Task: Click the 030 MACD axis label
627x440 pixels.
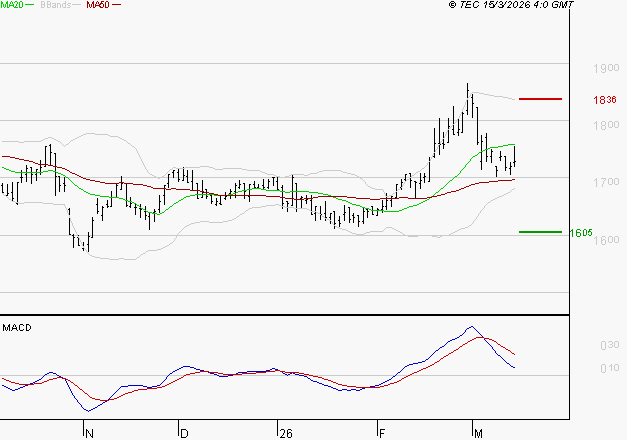Action: pos(610,345)
